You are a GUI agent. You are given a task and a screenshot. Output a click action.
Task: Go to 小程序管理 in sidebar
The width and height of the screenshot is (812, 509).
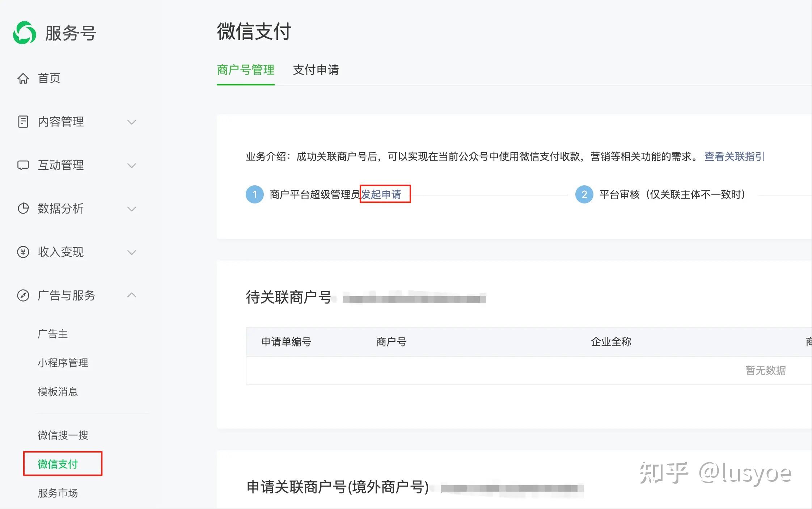tap(63, 363)
